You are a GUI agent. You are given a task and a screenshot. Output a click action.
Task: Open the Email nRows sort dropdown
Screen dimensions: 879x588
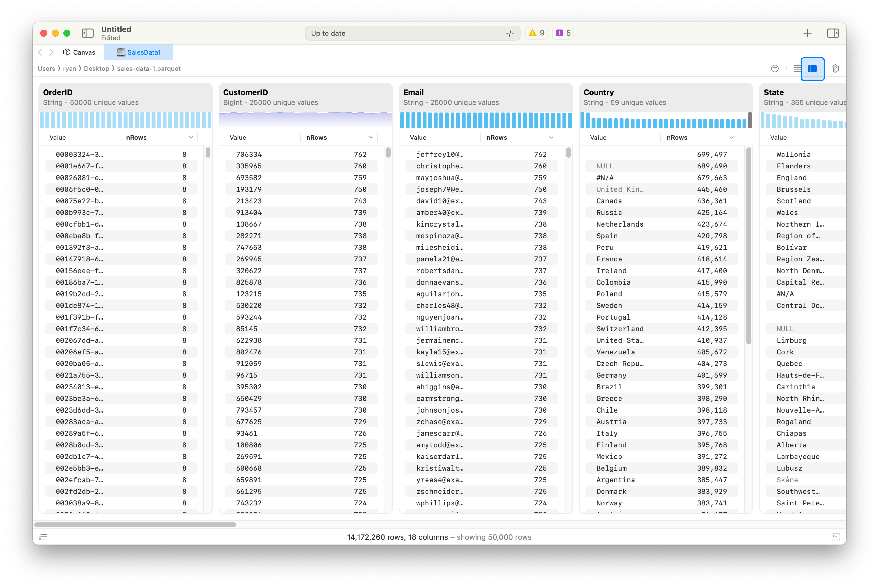(x=551, y=138)
